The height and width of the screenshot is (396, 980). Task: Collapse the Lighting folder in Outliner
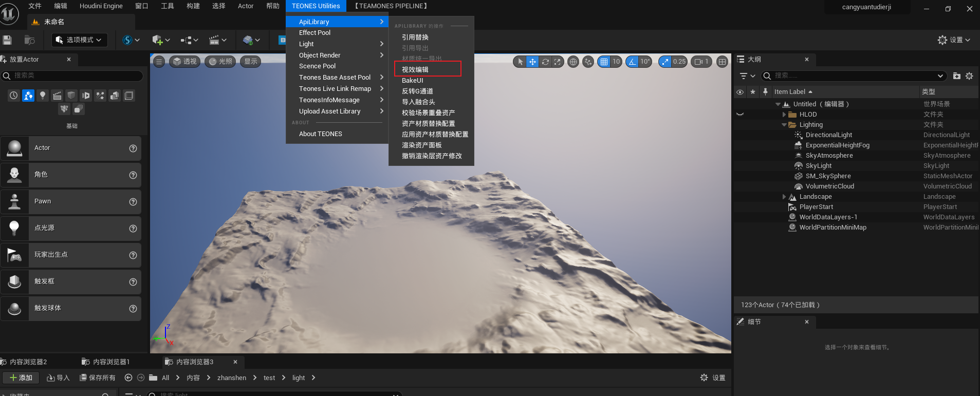pyautogui.click(x=784, y=125)
